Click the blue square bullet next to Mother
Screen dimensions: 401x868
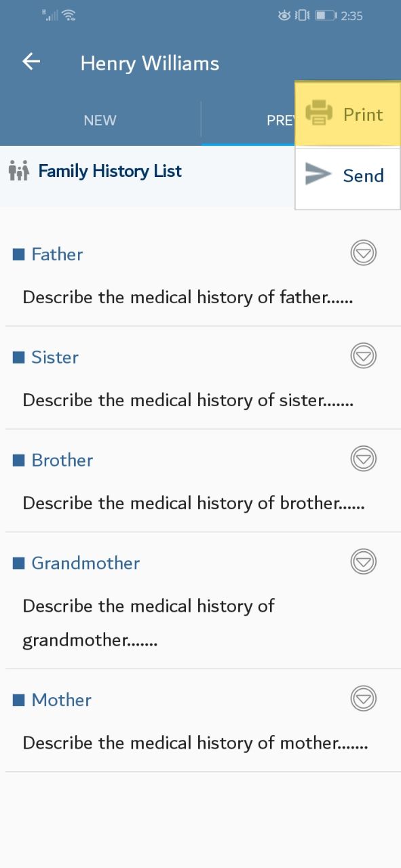pos(19,700)
